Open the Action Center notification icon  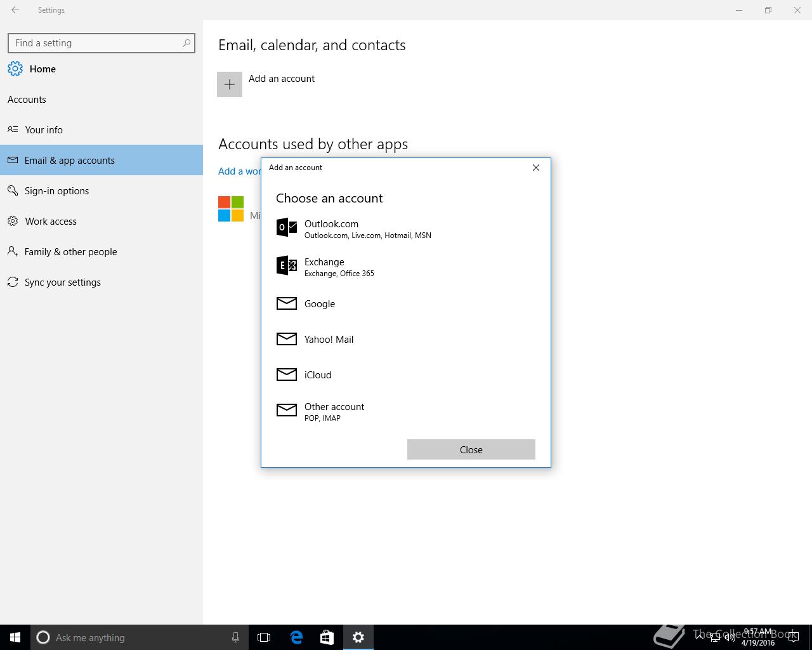pos(793,637)
